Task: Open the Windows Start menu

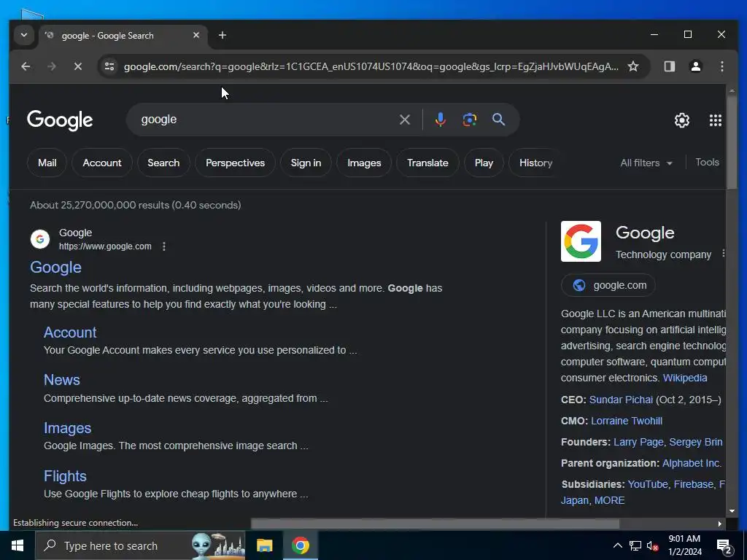Action: (x=18, y=545)
